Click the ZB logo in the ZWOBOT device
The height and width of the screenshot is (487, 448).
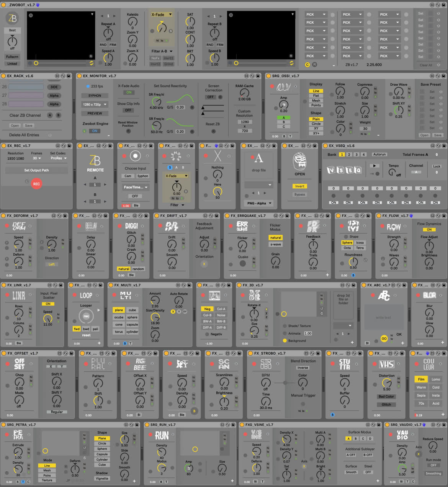12,18
